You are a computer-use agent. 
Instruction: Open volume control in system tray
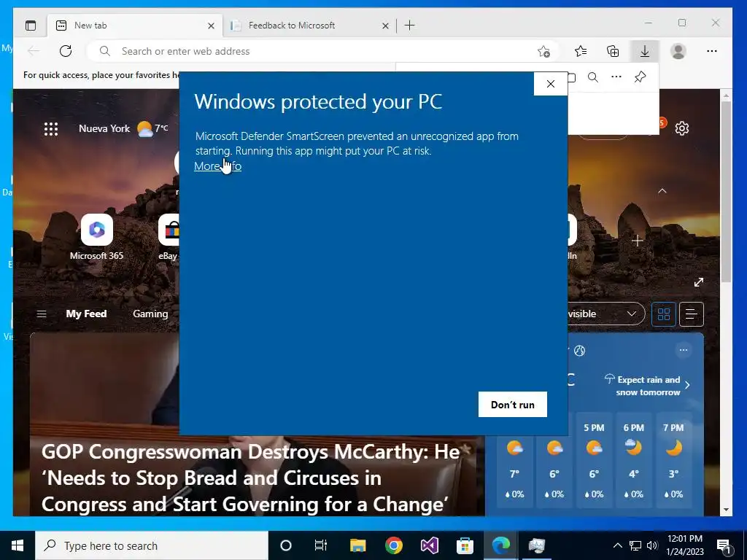tap(652, 545)
